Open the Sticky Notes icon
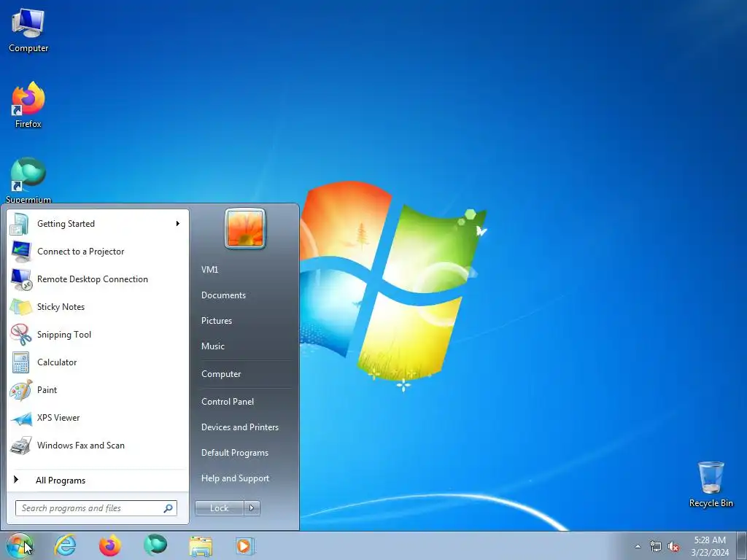The height and width of the screenshot is (560, 747). point(21,307)
